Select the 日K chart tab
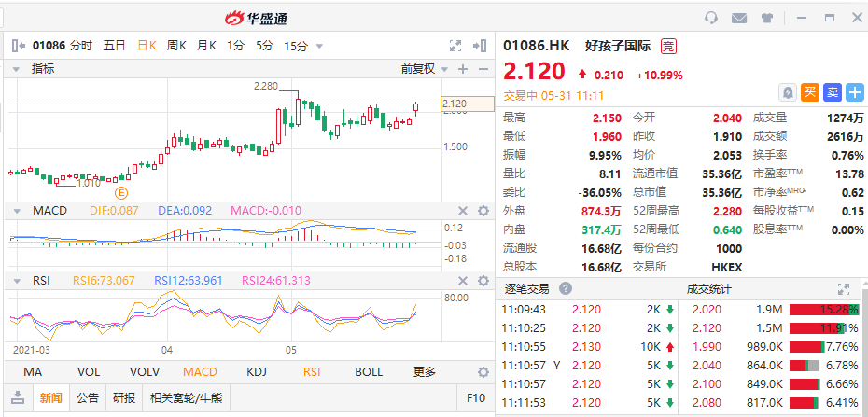The width and height of the screenshot is (868, 417). pyautogui.click(x=147, y=46)
